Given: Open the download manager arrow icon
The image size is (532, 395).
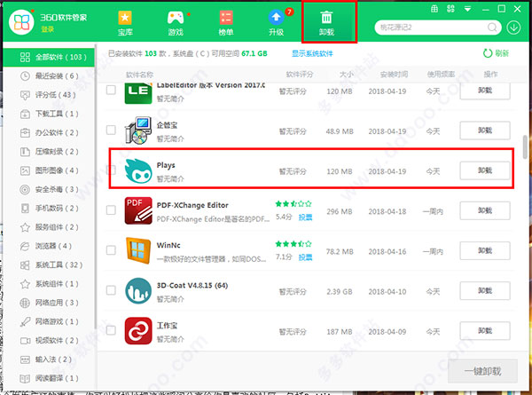Looking at the screenshot, I should 513,28.
